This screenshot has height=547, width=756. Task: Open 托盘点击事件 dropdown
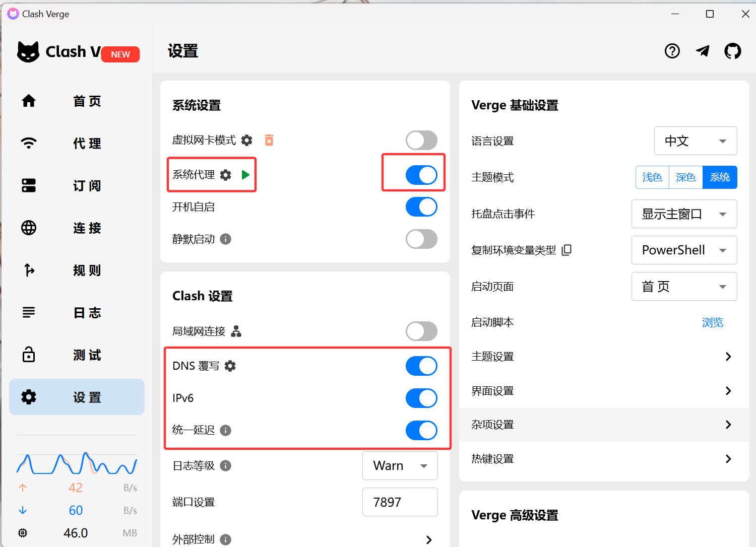point(684,214)
